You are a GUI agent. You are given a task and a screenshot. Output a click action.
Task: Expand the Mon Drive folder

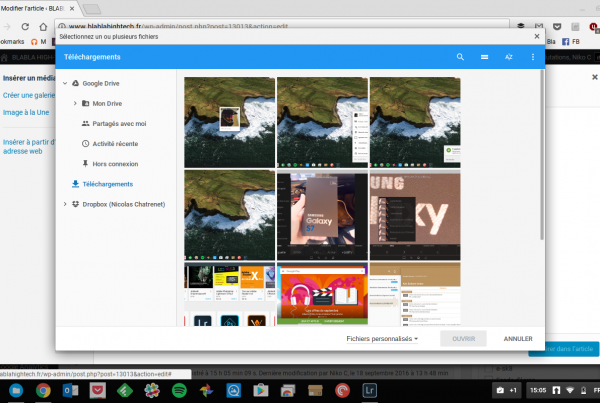click(x=75, y=103)
